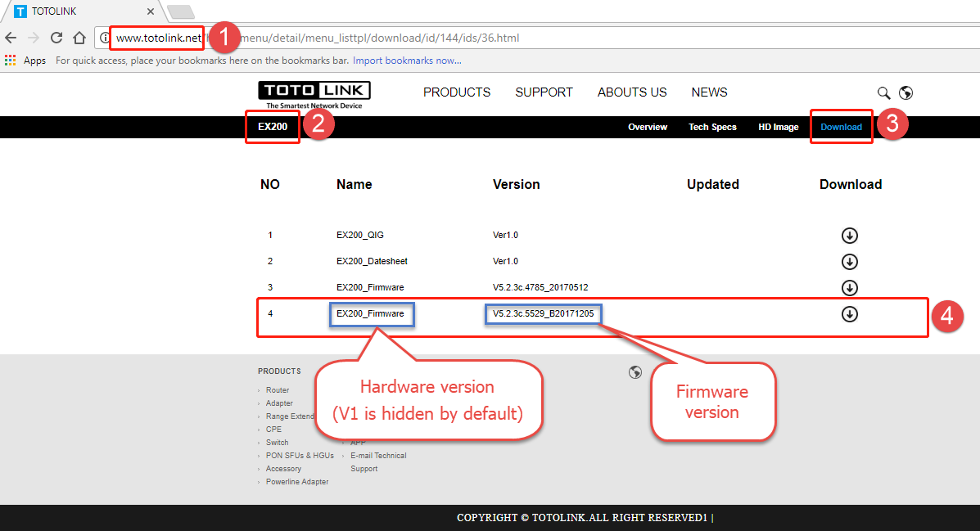Click EX200_Firmware name in row 3

[370, 287]
